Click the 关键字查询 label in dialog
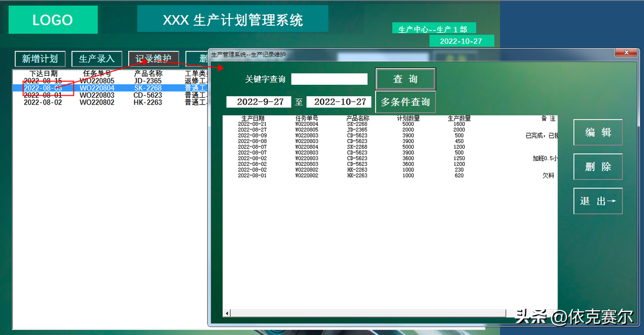644x335 pixels. (265, 79)
